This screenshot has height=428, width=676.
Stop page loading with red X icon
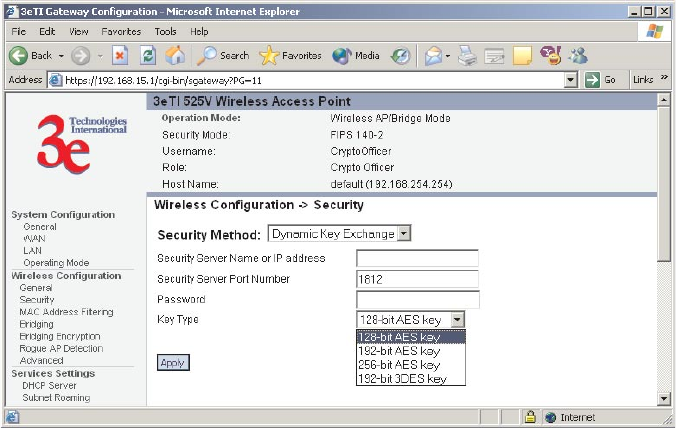(120, 56)
